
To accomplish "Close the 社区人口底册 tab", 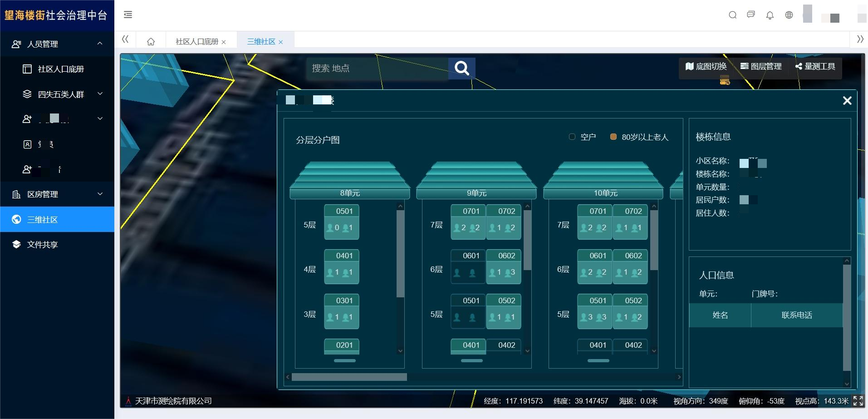I will click(x=224, y=42).
